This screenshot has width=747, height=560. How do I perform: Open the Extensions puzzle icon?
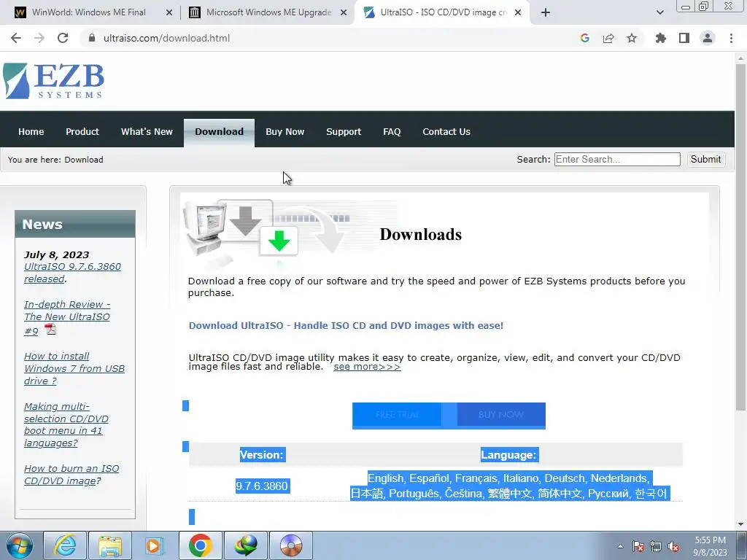pyautogui.click(x=661, y=38)
